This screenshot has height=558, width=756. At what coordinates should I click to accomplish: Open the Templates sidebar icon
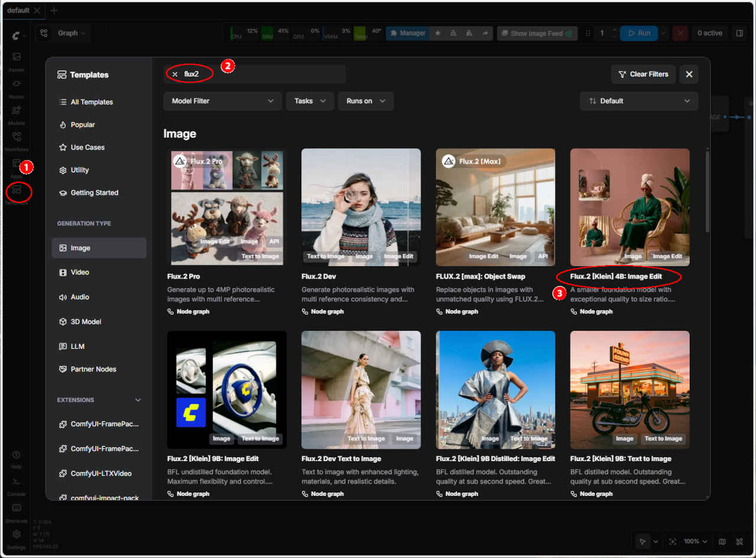17,190
